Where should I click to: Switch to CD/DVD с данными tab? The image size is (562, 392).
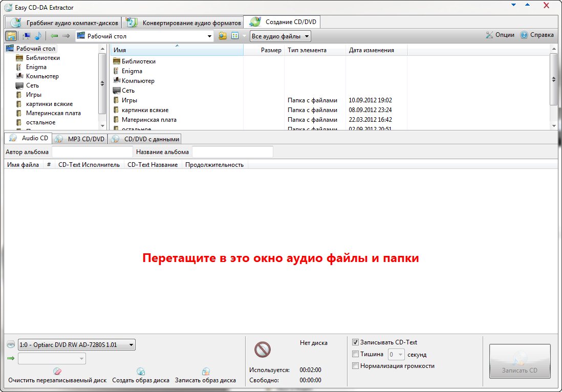click(144, 139)
